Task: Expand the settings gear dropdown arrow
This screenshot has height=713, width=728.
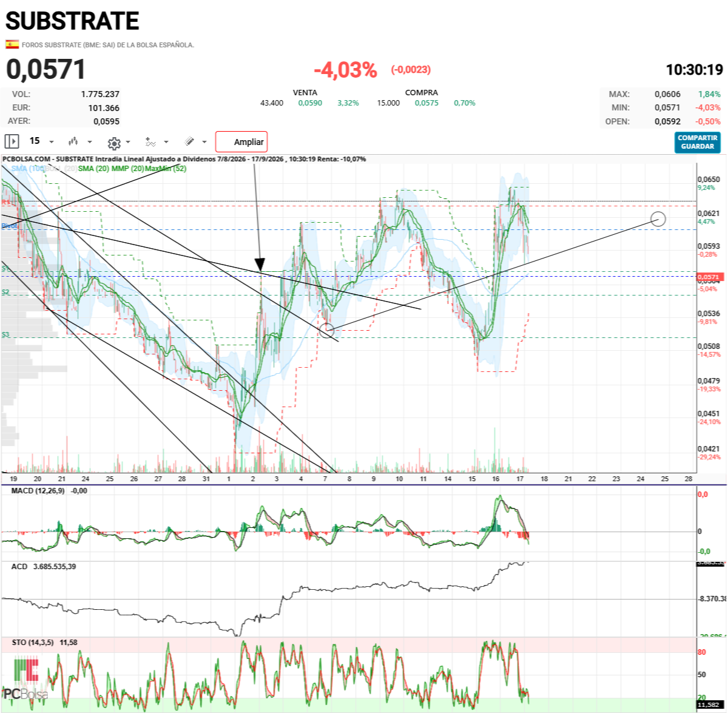Action: point(128,143)
